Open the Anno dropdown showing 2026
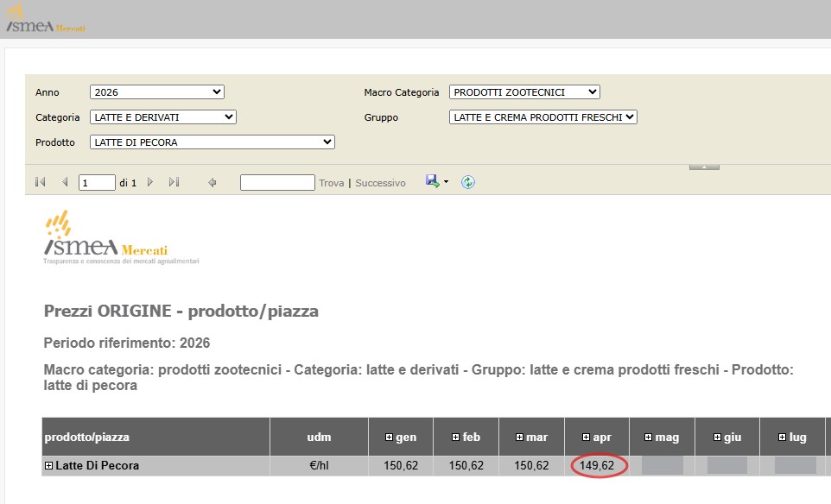This screenshot has height=504, width=831. click(157, 92)
